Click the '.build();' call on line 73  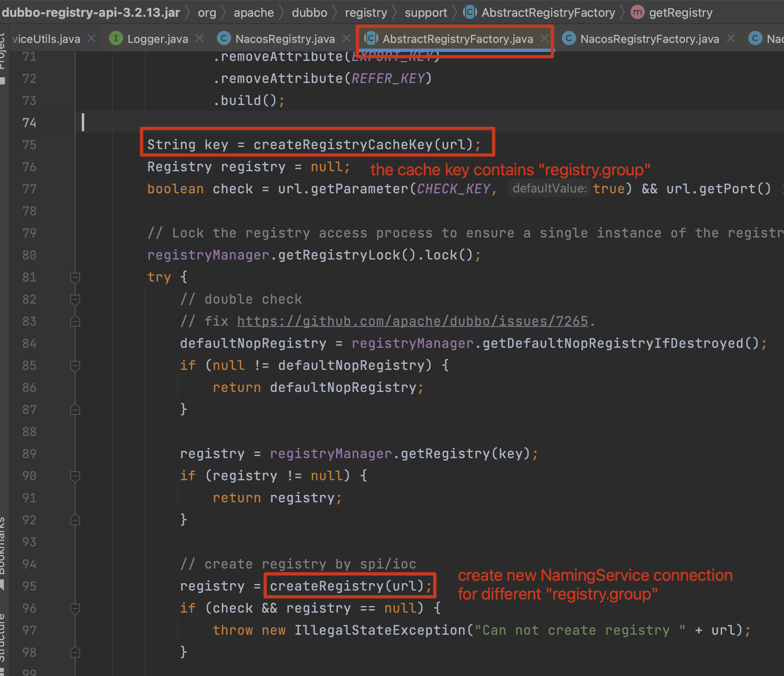(x=249, y=101)
